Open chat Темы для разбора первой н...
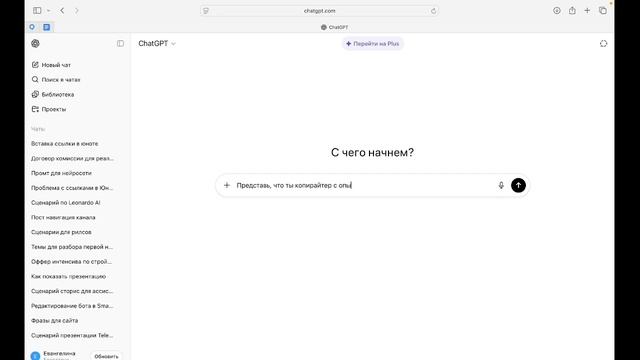 pyautogui.click(x=72, y=247)
